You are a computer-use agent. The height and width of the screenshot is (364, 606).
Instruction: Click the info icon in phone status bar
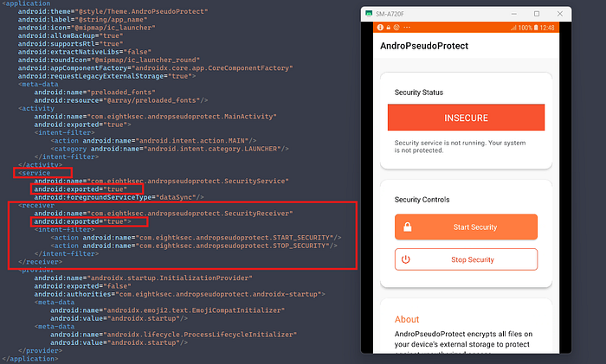pos(380,28)
